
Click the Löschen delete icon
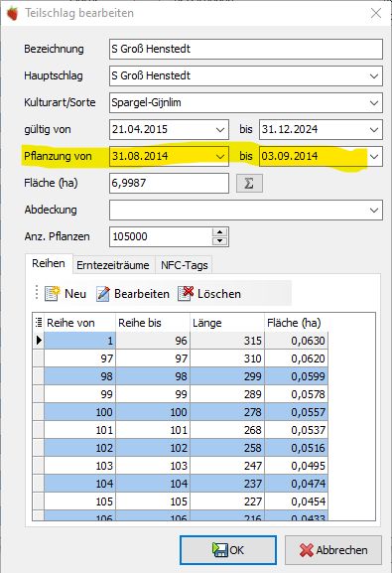point(186,293)
